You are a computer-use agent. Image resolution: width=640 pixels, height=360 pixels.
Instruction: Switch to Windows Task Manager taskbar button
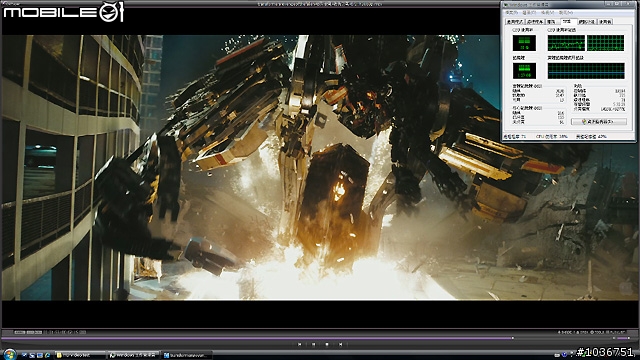[133, 356]
